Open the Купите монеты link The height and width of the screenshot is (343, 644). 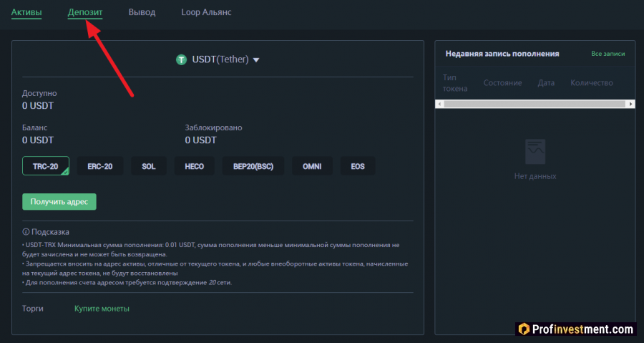(102, 309)
